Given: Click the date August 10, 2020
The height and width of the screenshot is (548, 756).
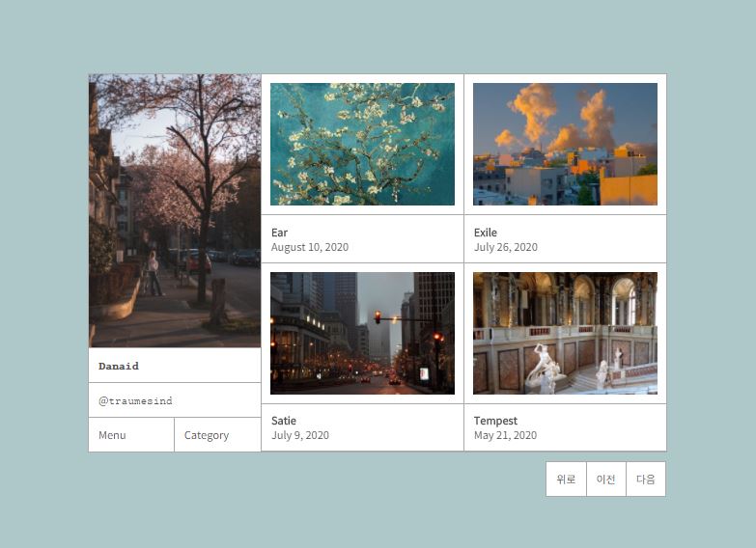Looking at the screenshot, I should pyautogui.click(x=310, y=247).
